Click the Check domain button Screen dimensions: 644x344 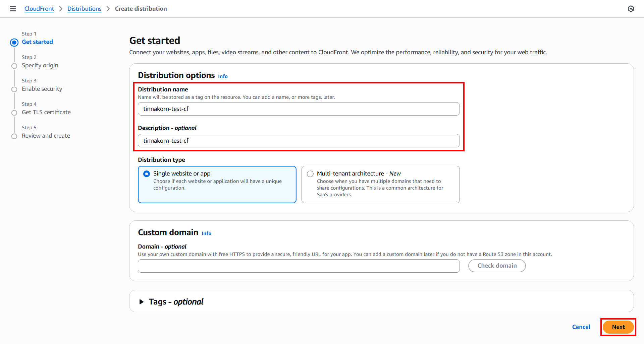point(497,266)
